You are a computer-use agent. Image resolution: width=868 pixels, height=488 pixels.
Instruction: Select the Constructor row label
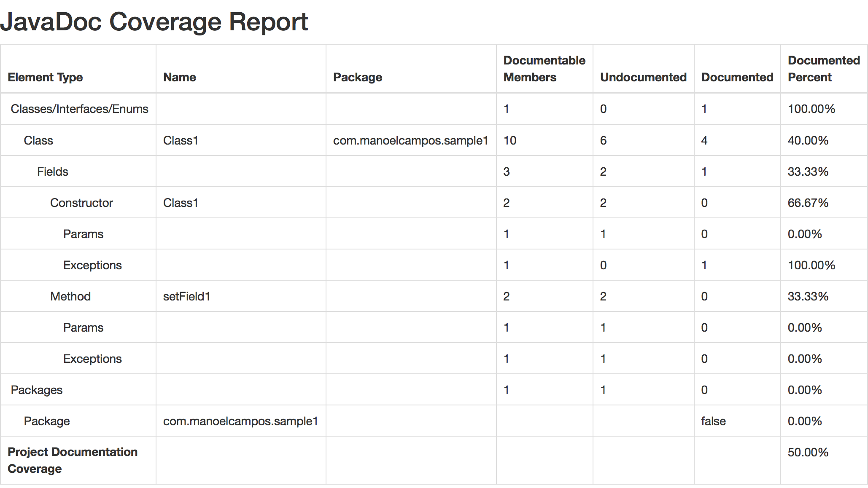[x=81, y=203]
